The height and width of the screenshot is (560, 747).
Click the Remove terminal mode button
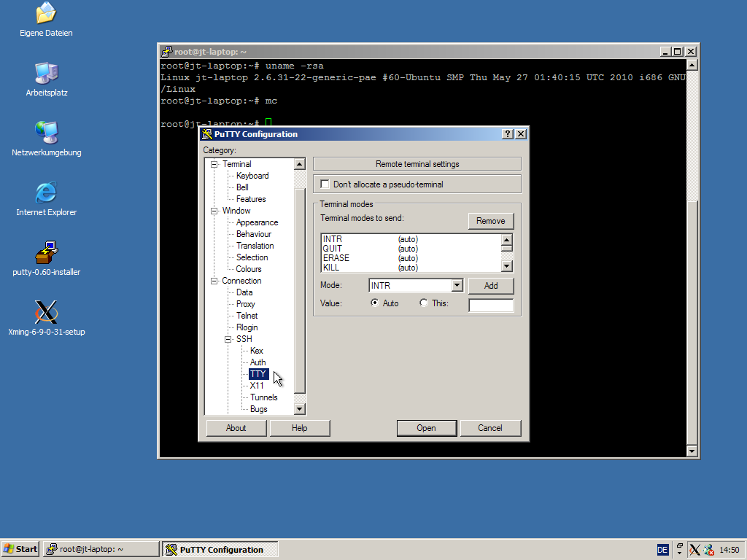click(490, 221)
